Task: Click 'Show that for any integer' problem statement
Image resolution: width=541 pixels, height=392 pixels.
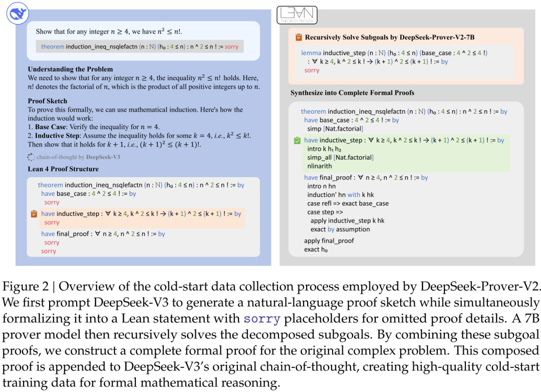Action: pos(109,32)
